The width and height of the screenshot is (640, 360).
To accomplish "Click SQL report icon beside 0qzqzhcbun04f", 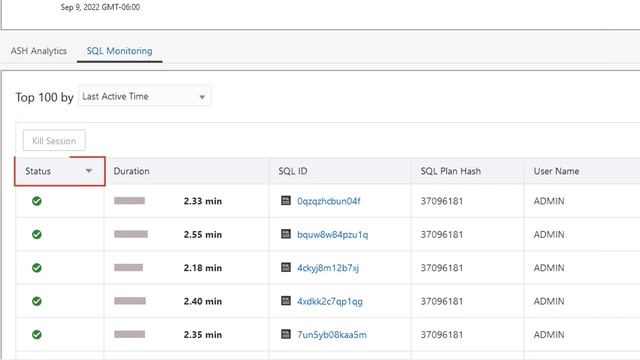I will tap(286, 200).
